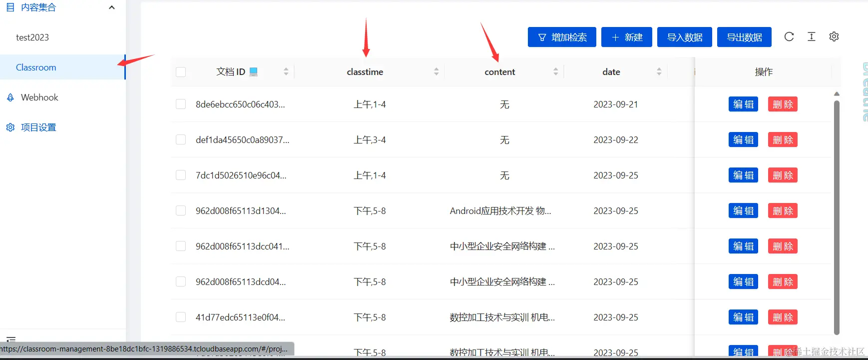Edit the 962d008f65113dcc041 record
Screen dimensions: 868x360
743,246
